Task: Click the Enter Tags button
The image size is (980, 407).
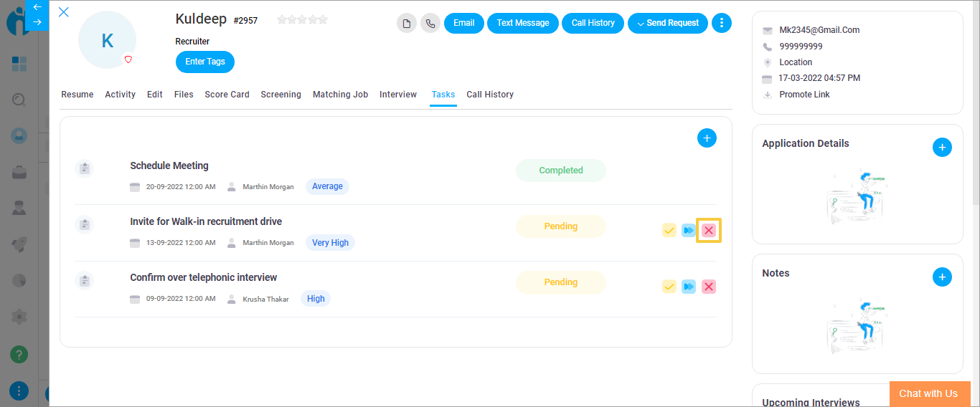Action: (205, 62)
